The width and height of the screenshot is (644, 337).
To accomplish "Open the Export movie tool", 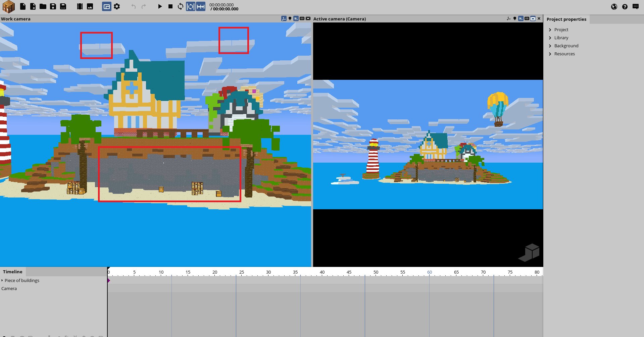I will click(80, 6).
